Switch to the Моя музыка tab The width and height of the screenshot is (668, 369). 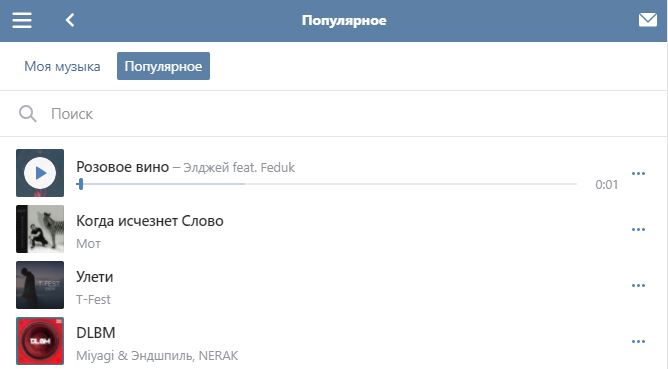tap(62, 66)
